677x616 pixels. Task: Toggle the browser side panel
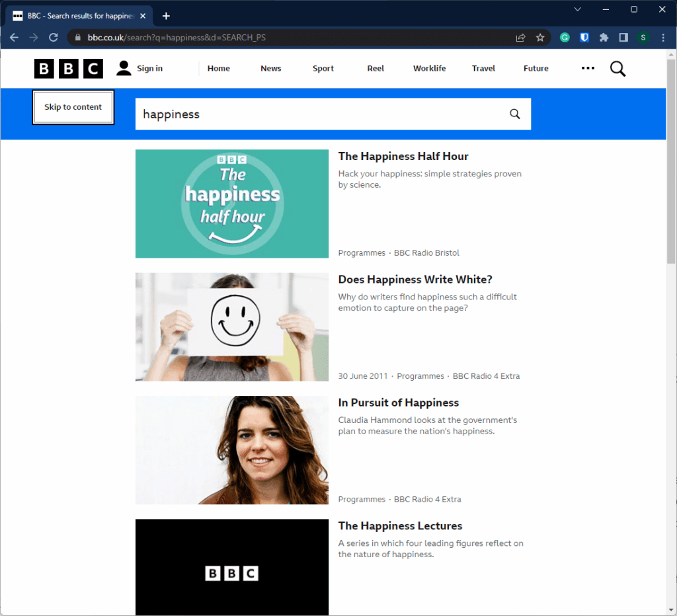[x=623, y=38]
